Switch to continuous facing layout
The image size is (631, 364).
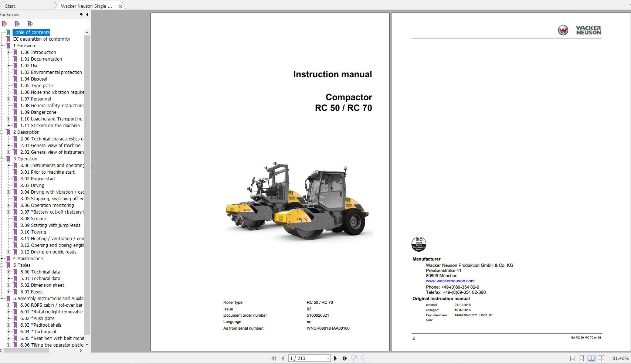(x=601, y=358)
